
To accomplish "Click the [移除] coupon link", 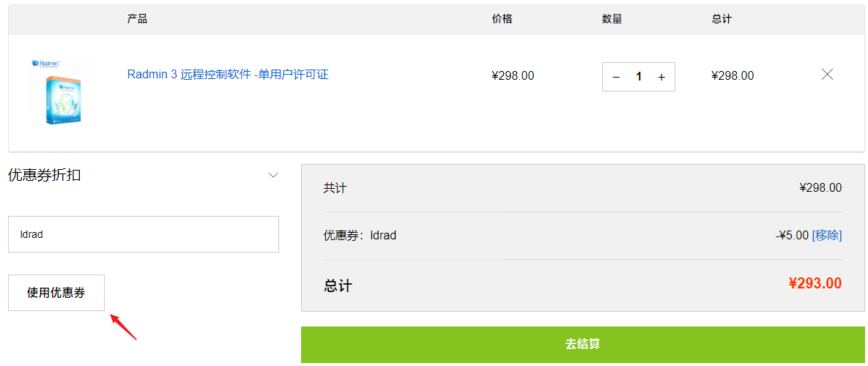I will pyautogui.click(x=827, y=235).
